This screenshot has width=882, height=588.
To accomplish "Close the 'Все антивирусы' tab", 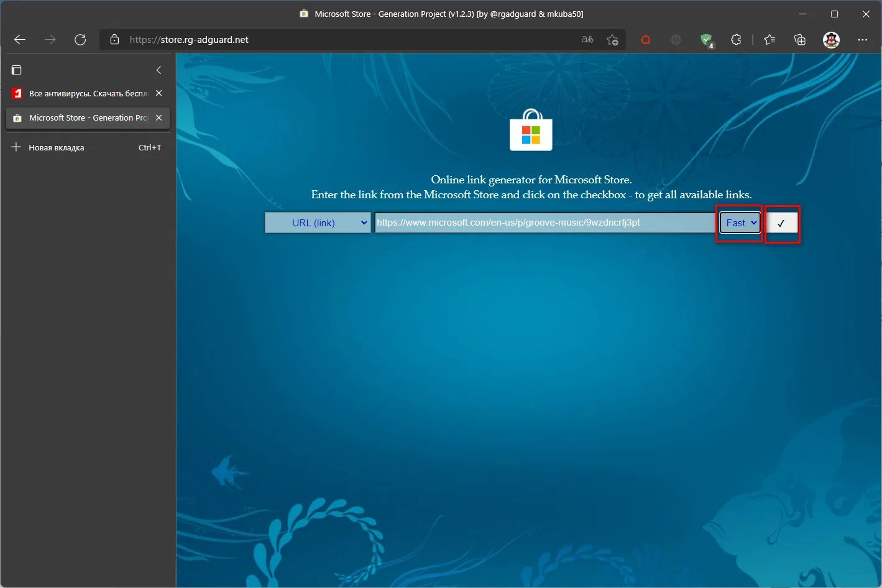I will point(158,93).
